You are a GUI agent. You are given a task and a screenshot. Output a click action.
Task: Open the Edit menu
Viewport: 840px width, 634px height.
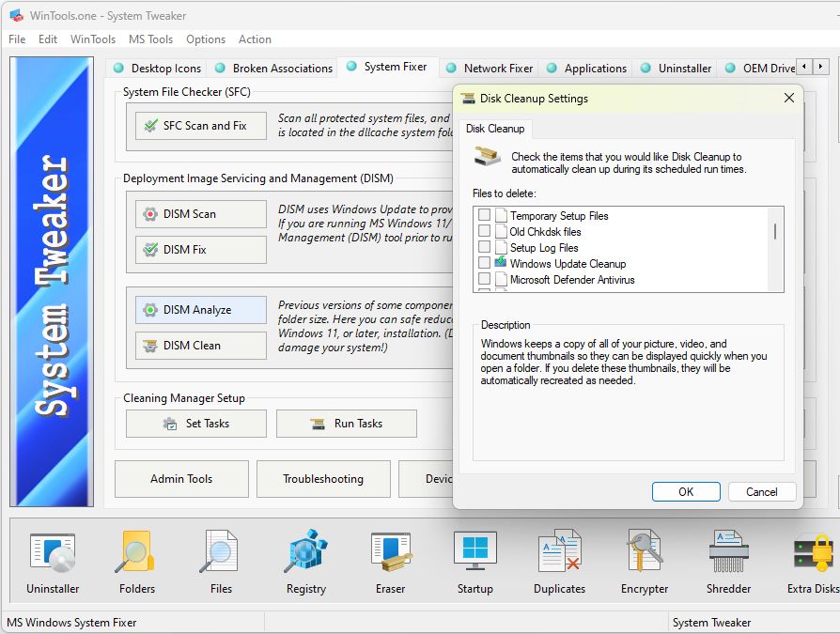[48, 39]
